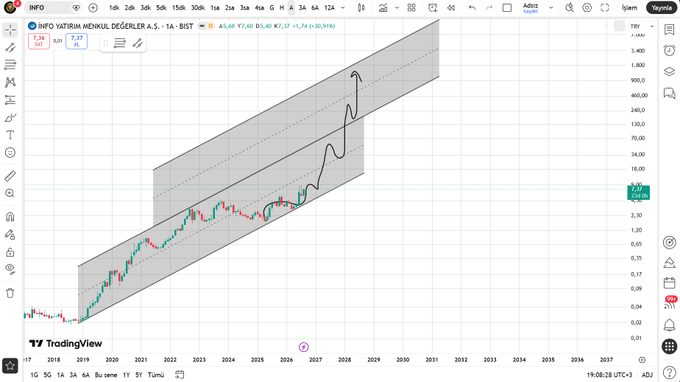Open the candlestick chart type menu
Image resolution: width=680 pixels, height=382 pixels.
[x=361, y=8]
